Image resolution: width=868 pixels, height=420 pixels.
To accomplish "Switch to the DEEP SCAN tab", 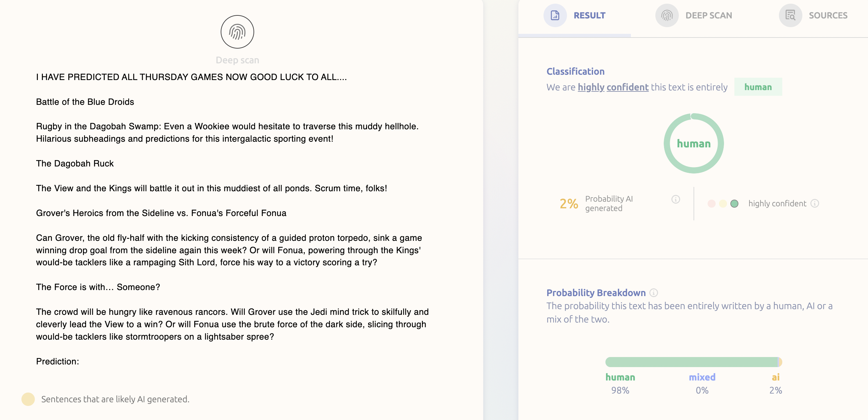I will pyautogui.click(x=694, y=15).
